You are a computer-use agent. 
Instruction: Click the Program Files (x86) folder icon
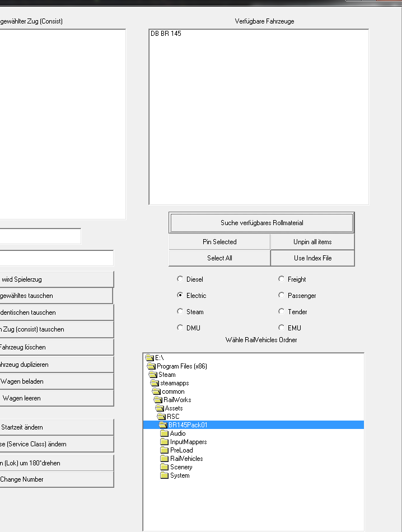coord(151,366)
